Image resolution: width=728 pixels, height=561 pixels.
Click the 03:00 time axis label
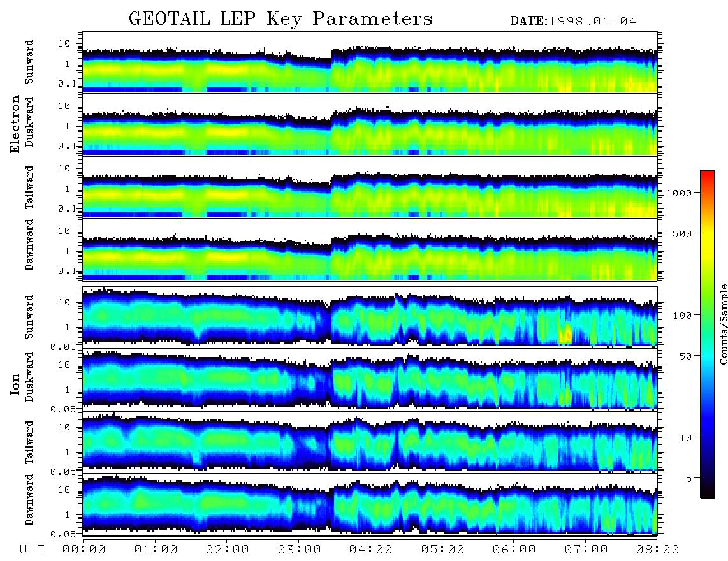(x=300, y=550)
